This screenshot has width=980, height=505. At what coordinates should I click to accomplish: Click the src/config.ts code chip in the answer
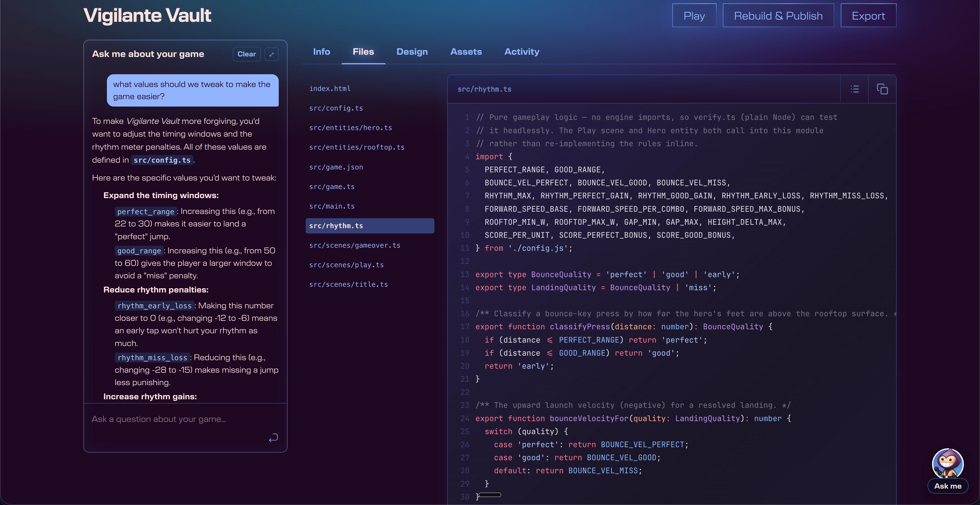[x=162, y=160]
